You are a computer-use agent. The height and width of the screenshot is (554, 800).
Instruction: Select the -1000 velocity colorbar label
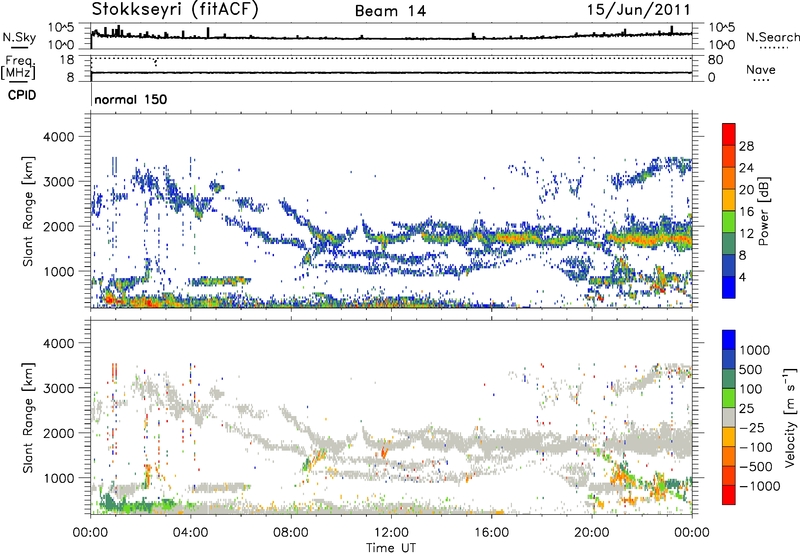pos(759,486)
